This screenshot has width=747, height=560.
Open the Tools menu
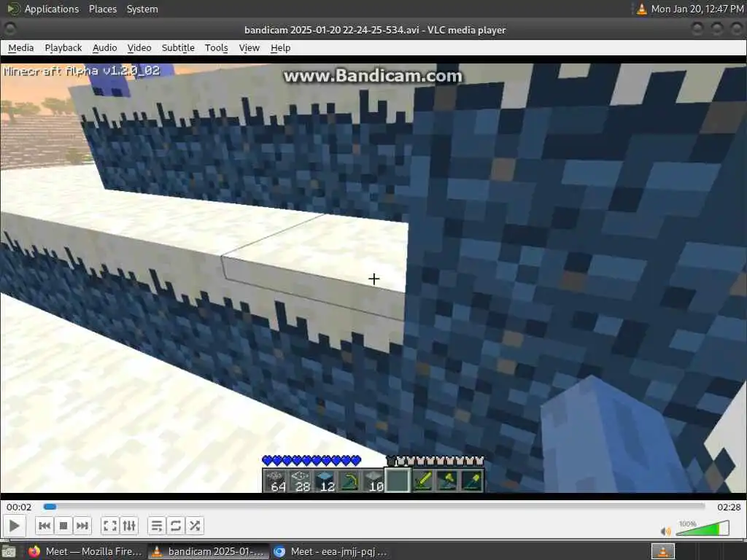216,47
